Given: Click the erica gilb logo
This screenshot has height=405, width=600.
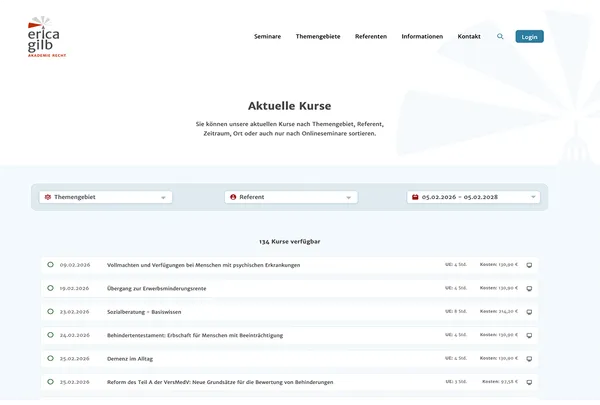Looking at the screenshot, I should tap(47, 37).
